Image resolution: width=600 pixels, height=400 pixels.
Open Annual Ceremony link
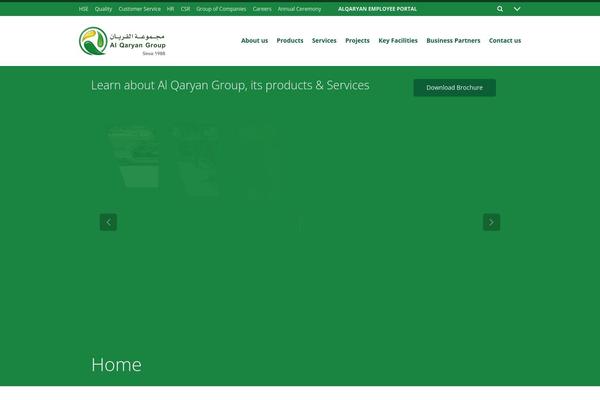299,9
